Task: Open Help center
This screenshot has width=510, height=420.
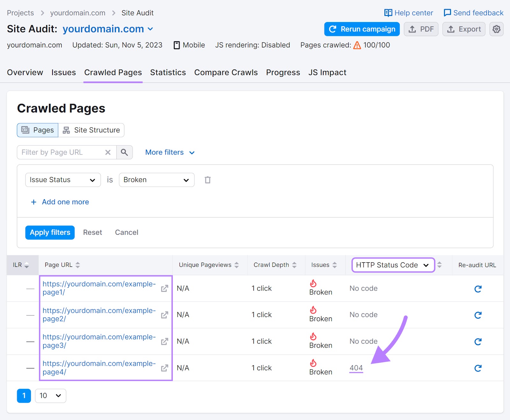Action: click(x=409, y=13)
